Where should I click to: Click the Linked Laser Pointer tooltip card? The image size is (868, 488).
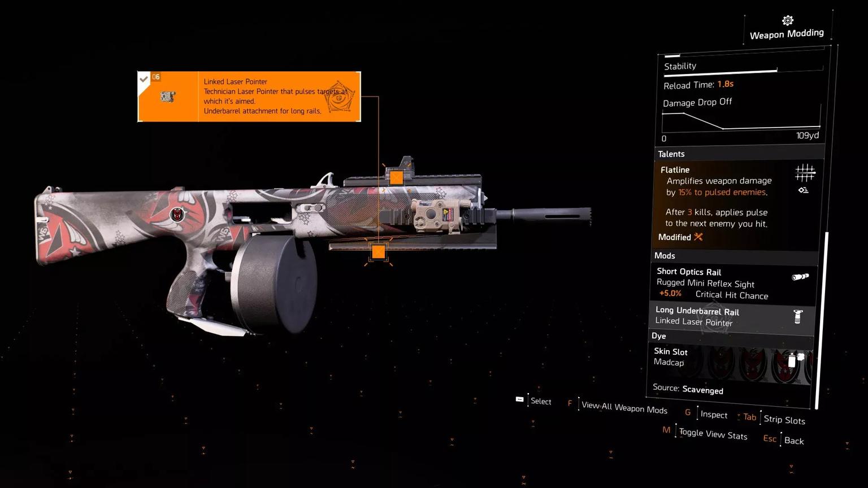249,97
